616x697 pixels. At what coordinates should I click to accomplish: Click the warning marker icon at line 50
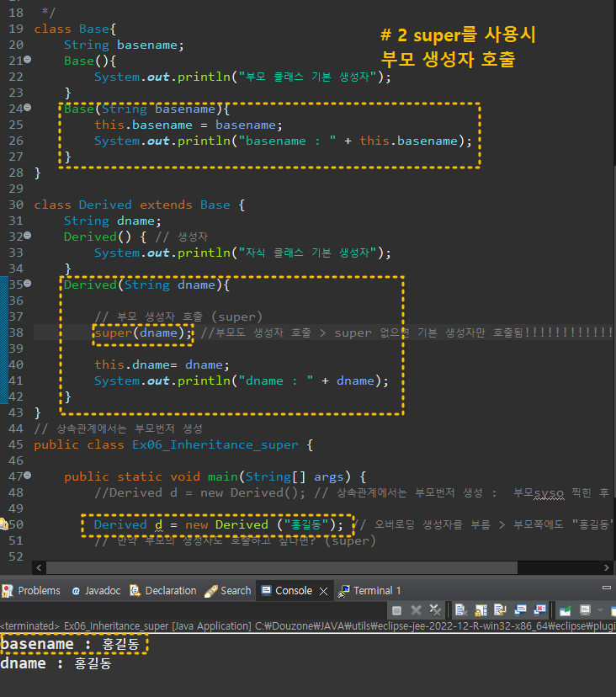point(3,524)
